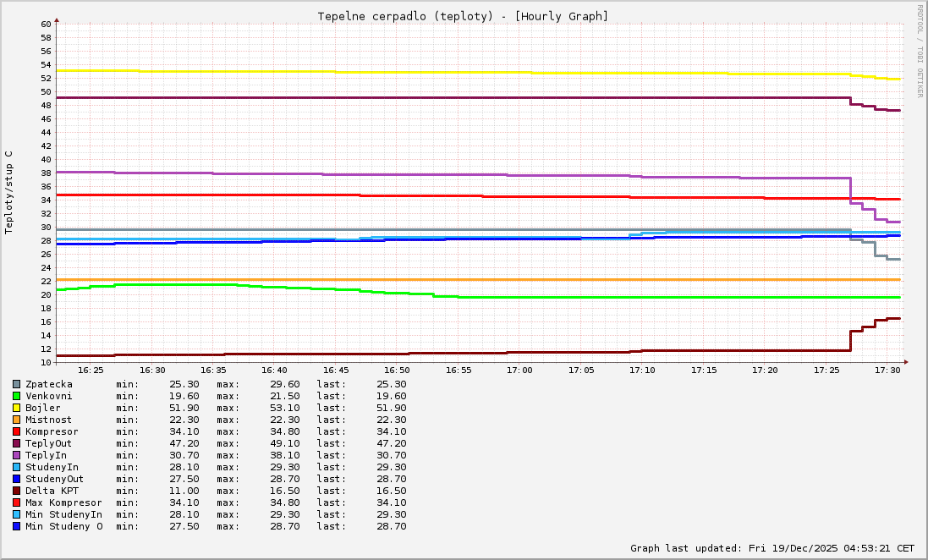The height and width of the screenshot is (560, 928).
Task: Click the 17:30 time axis label
Action: pyautogui.click(x=887, y=371)
